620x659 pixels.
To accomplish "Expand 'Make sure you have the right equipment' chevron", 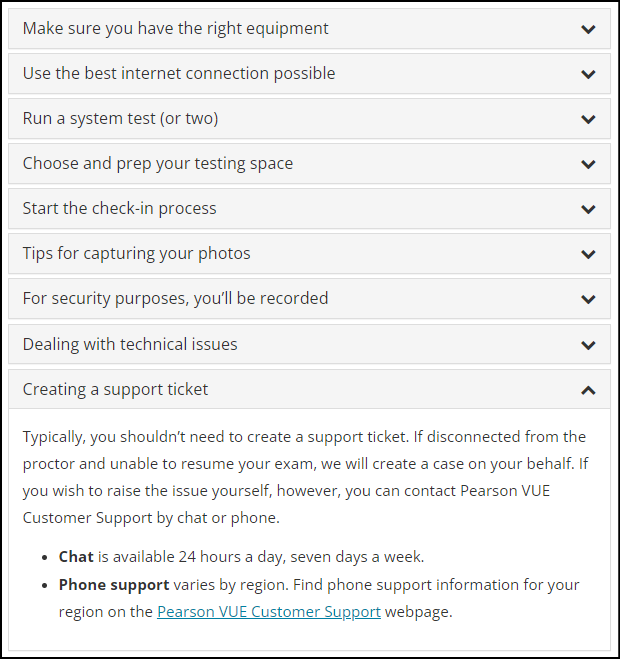I will click(588, 29).
